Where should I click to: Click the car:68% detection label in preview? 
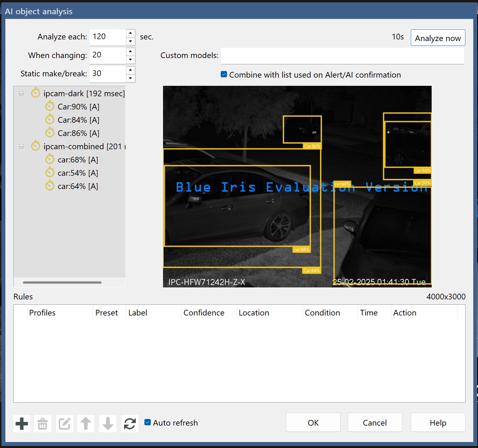tap(302, 250)
